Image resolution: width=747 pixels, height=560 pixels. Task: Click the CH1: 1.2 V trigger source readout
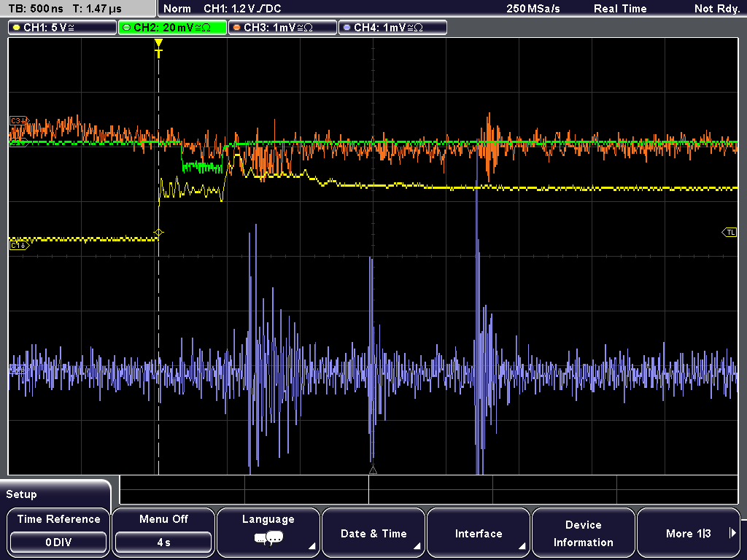tap(242, 9)
